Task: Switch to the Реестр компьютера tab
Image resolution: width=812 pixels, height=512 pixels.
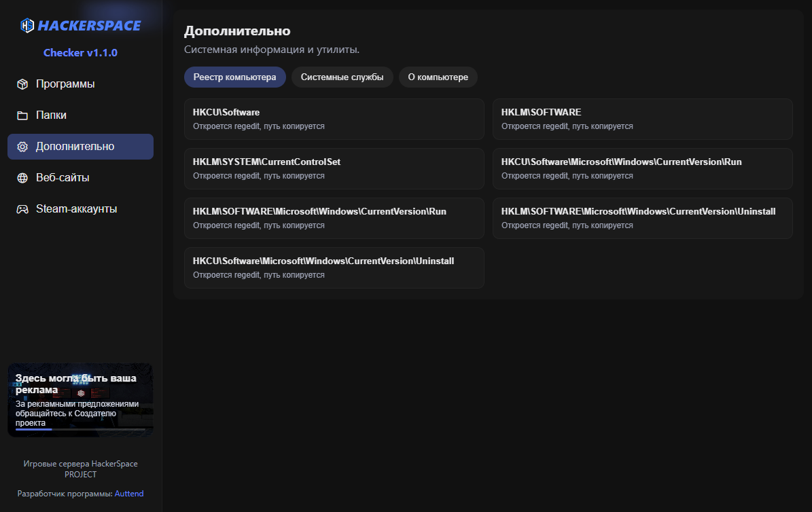Action: [x=234, y=77]
